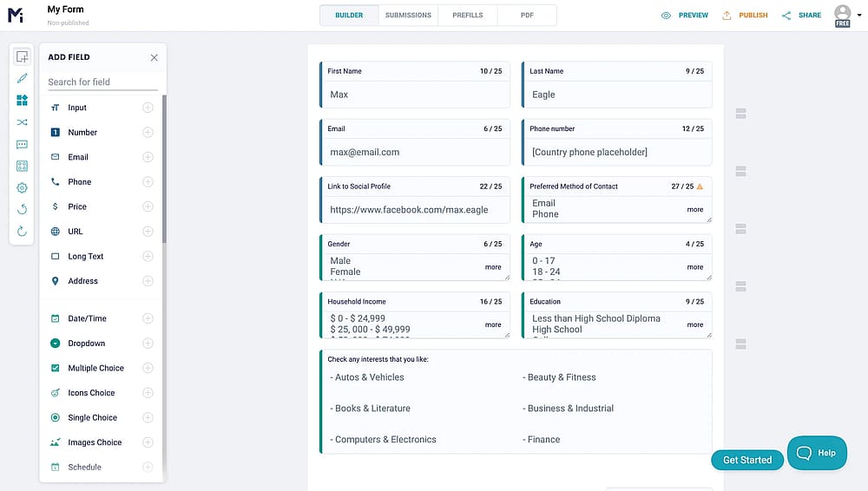Click the Search for field input
This screenshot has width=868, height=491.
[102, 82]
